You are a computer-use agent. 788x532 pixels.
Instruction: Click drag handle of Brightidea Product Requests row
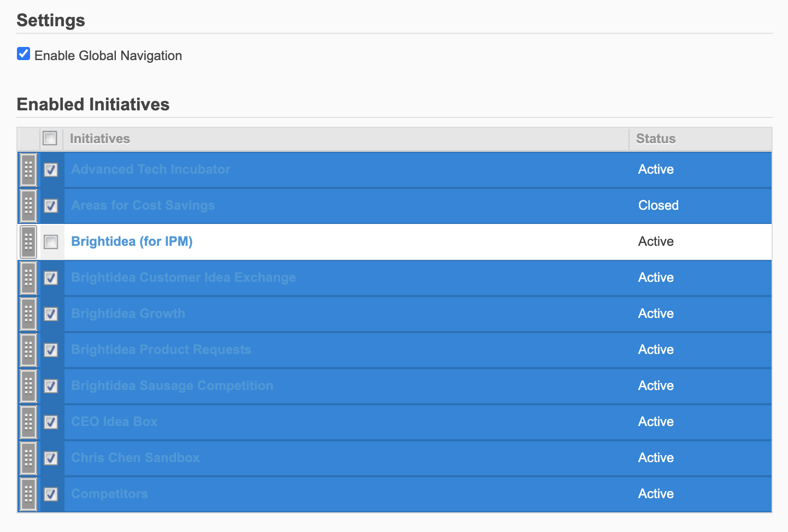[28, 350]
